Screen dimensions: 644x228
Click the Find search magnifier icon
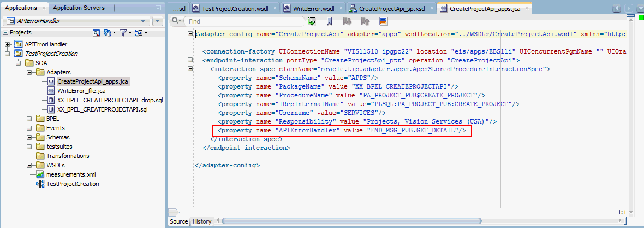(x=176, y=21)
